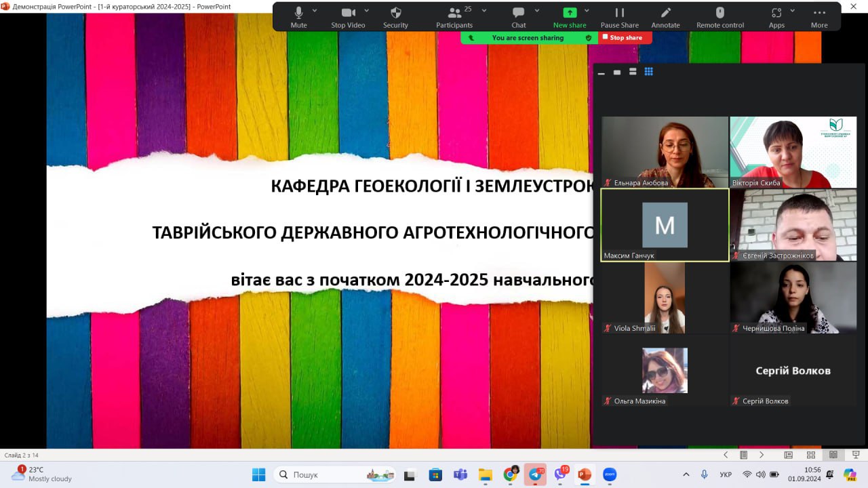Screen dimensions: 868x488
Task: Click the Annotate pencil tool
Action: [665, 16]
